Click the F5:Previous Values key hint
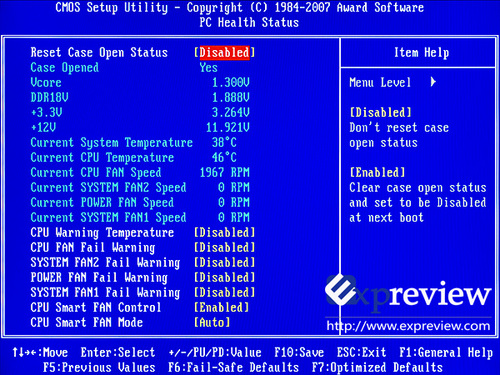500x375 pixels. point(99,368)
